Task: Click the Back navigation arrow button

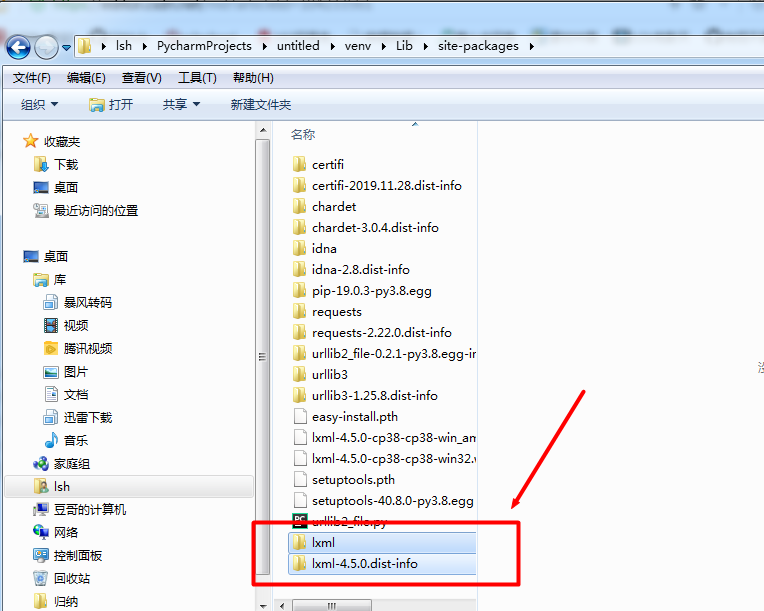Action: point(19,47)
